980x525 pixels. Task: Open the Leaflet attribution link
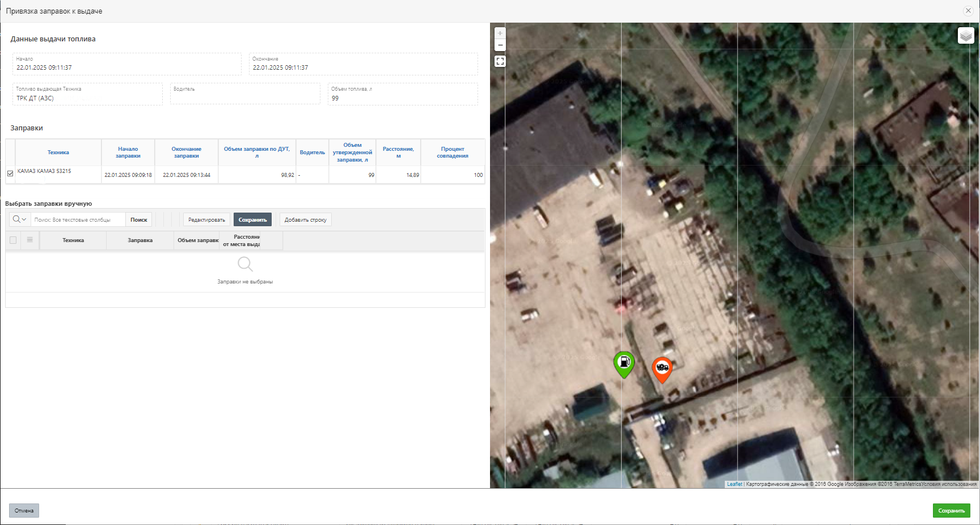734,484
